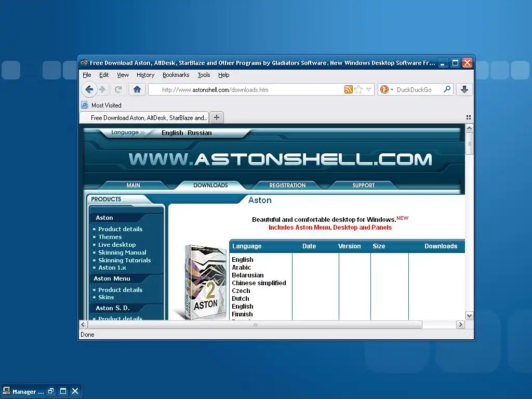Open the REGISTRATION site tab

click(287, 185)
